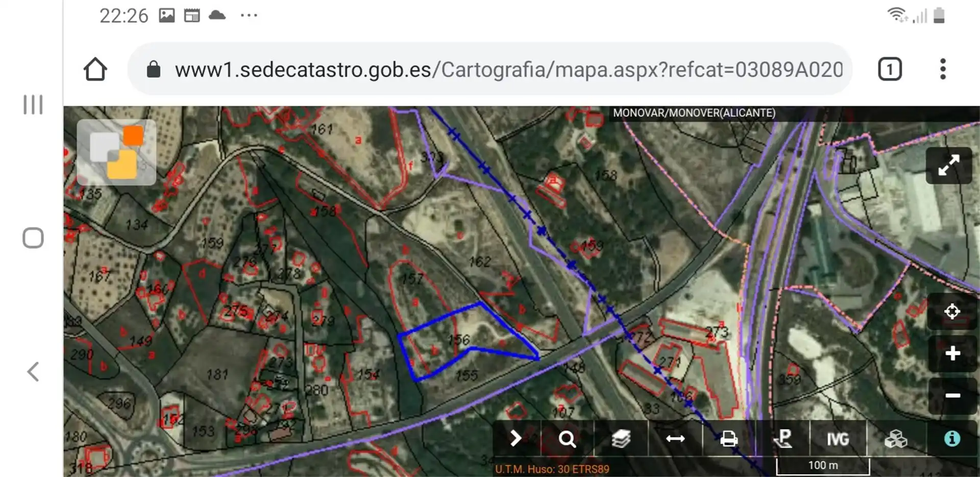Select the distance measure arrow tool
Viewport: 980px width, 477px height.
(675, 439)
